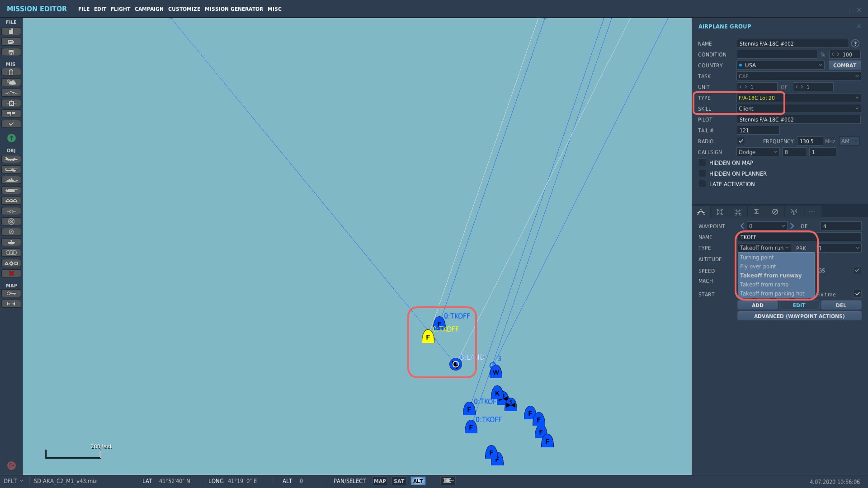Click the red X remove object icon
This screenshot has width=868, height=488.
click(11, 273)
